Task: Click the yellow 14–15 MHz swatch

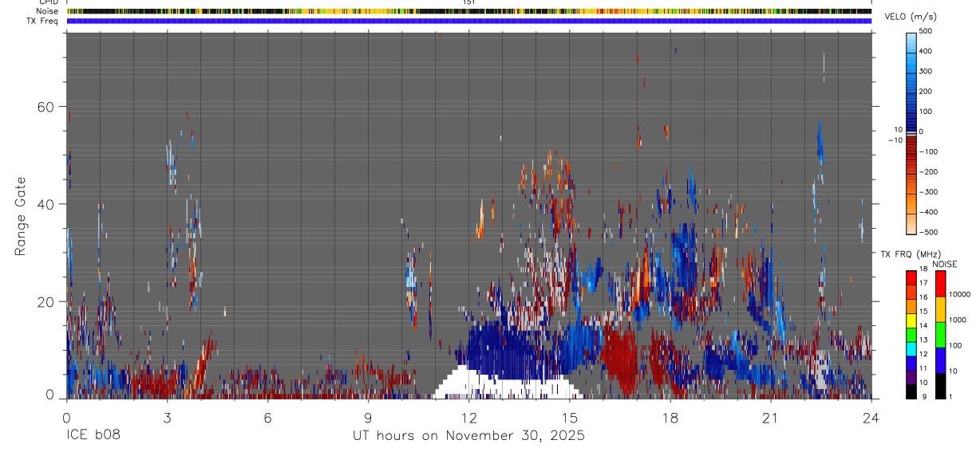Action: [x=911, y=320]
